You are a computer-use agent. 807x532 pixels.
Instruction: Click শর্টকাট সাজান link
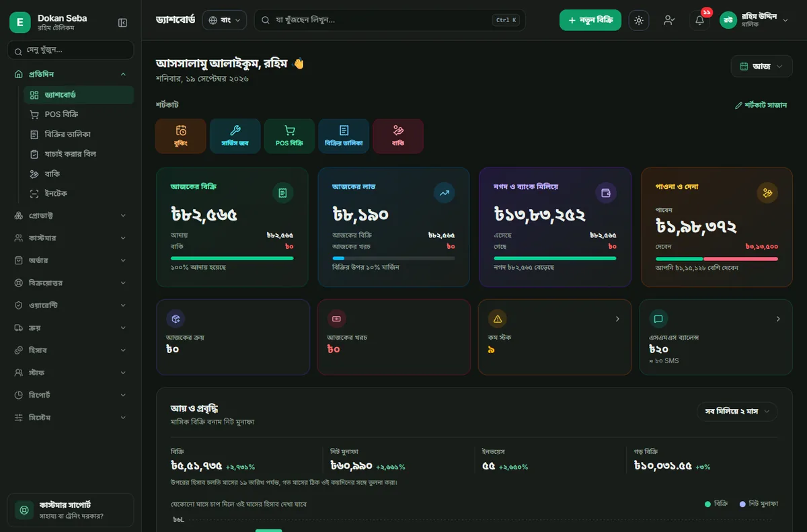[x=761, y=105]
